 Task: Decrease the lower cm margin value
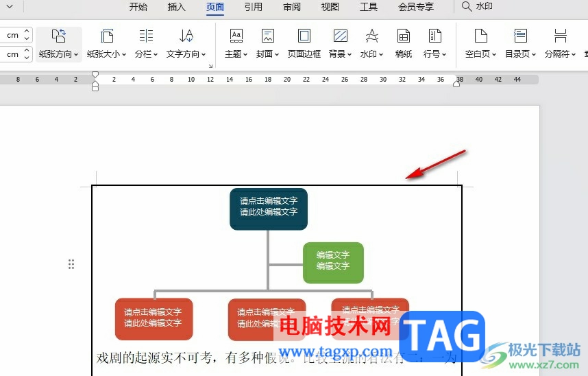(x=27, y=57)
